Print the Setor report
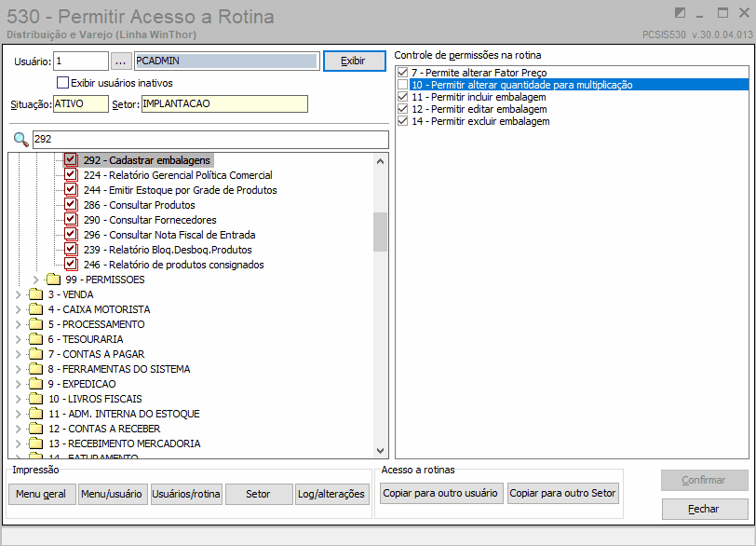 (x=259, y=494)
